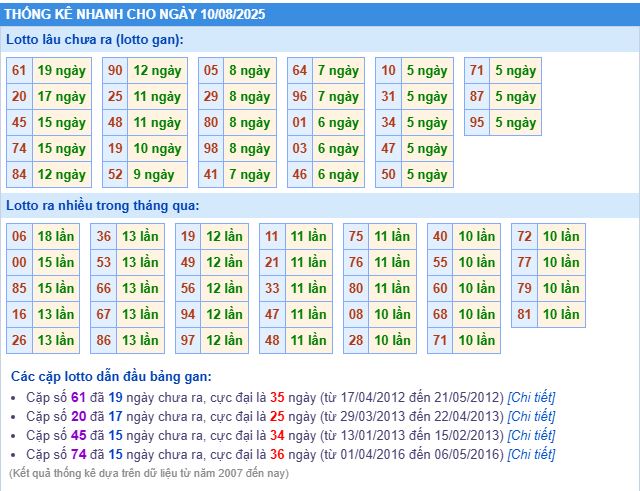Click the '19 ngày' cell beside 61
640x491 pixels.
tap(62, 71)
